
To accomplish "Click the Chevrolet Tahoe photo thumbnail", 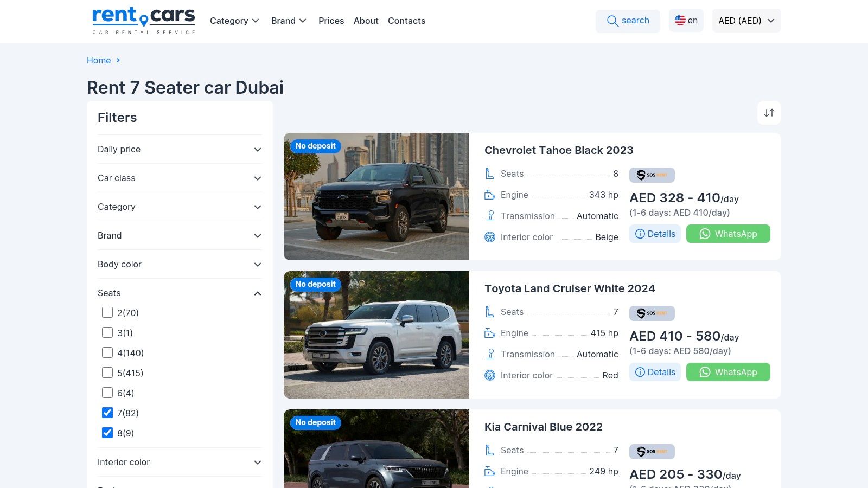I will 376,196.
